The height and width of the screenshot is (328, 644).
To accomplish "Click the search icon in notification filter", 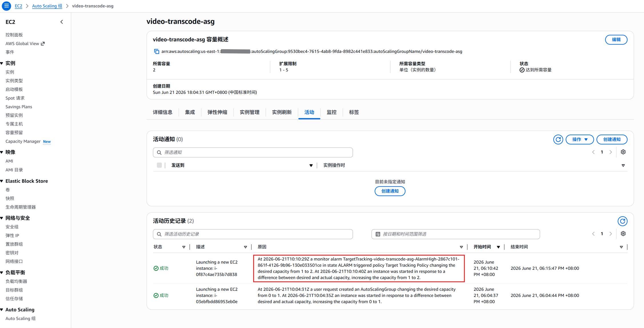I will tap(159, 153).
